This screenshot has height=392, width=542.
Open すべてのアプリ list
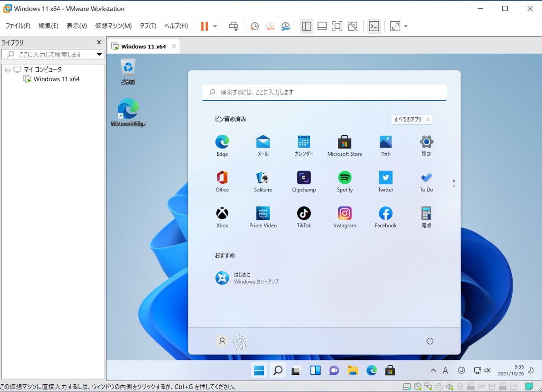[412, 120]
